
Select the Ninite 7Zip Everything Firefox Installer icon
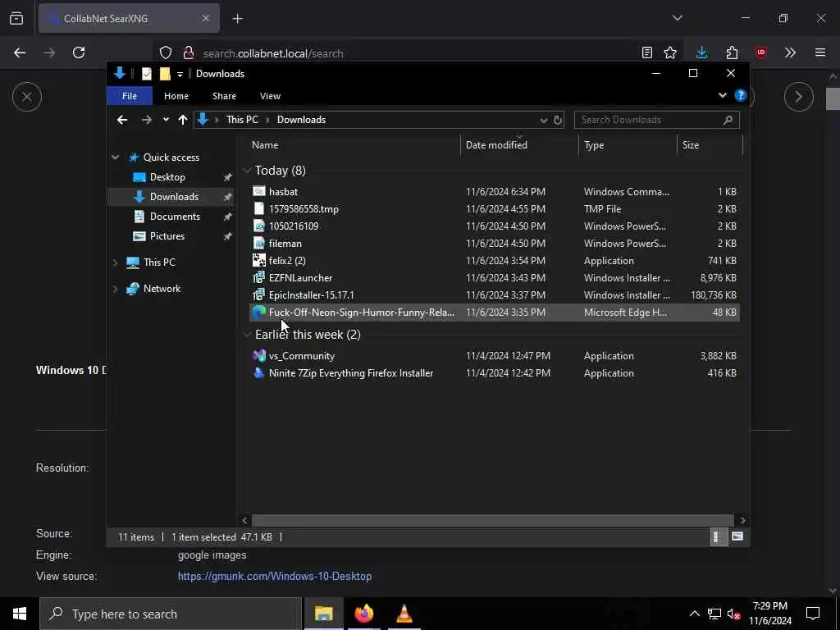point(259,373)
